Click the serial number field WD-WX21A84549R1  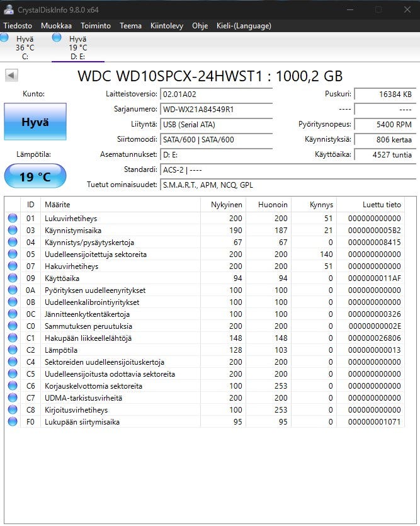click(216, 110)
